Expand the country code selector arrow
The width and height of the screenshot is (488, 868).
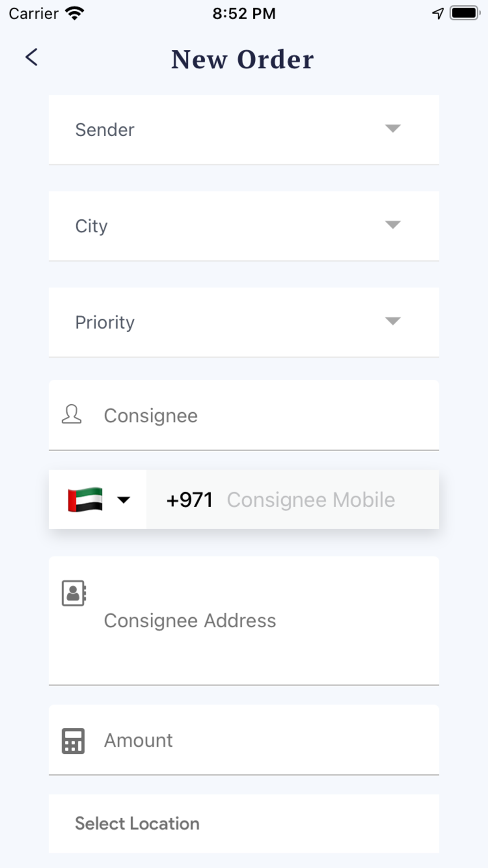[124, 499]
